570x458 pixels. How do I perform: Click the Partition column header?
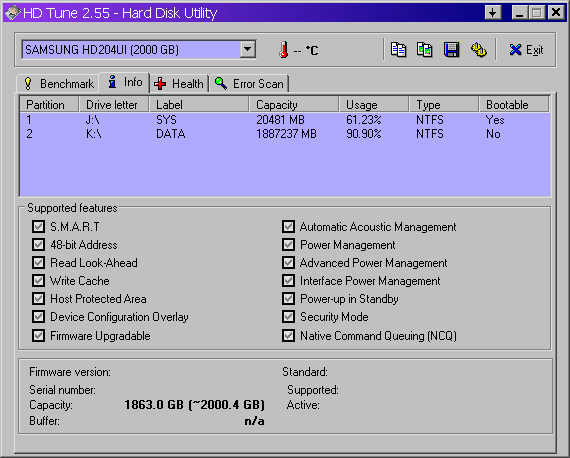pyautogui.click(x=49, y=105)
